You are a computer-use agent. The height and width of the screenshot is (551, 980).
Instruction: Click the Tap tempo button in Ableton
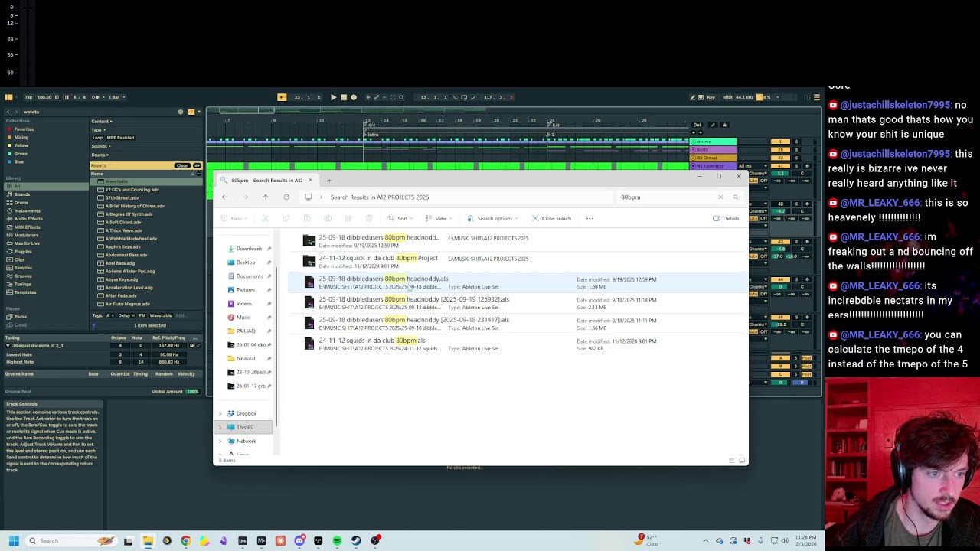tap(28, 97)
